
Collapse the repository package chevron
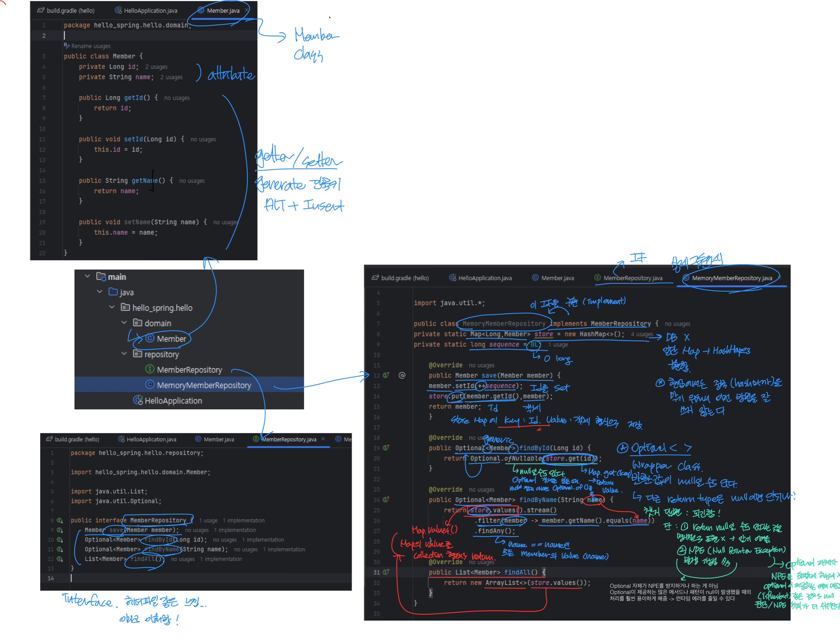(x=124, y=353)
